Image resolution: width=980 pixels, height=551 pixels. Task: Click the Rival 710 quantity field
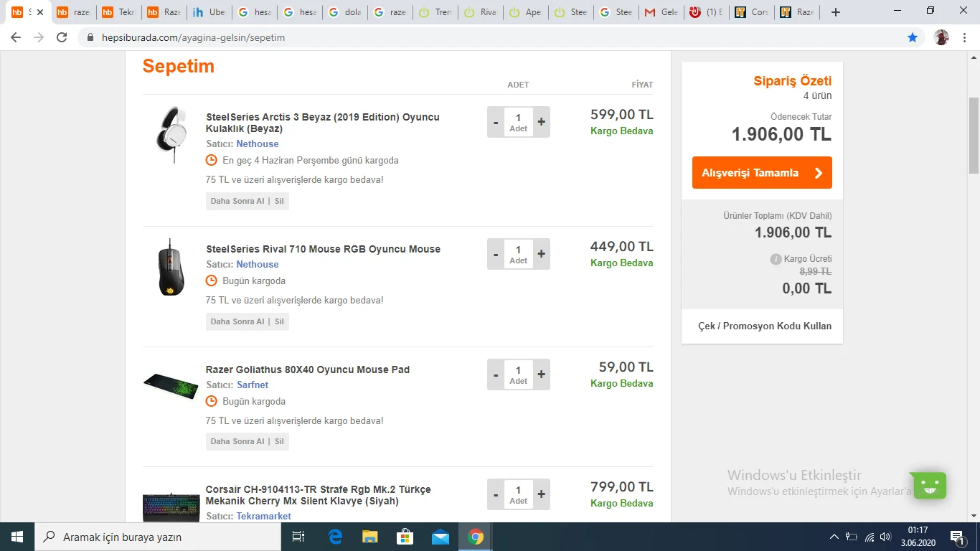click(x=519, y=254)
